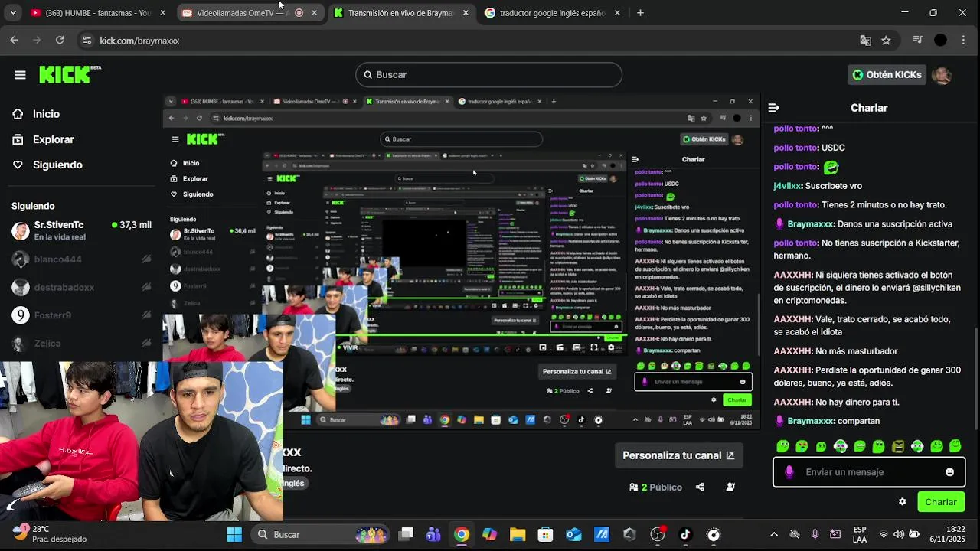Open the emoji picker in chat input
Viewport: 980px width, 551px height.
point(950,472)
